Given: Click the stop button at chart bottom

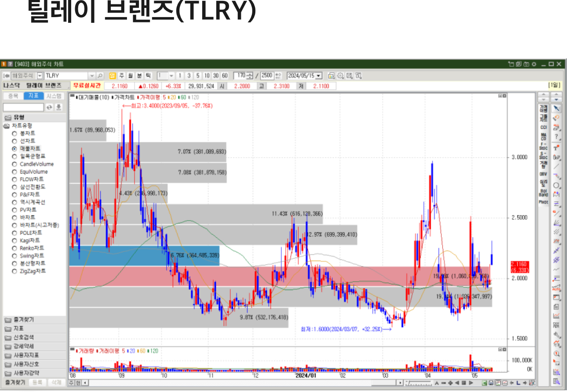Looking at the screenshot, I should click(x=464, y=383).
